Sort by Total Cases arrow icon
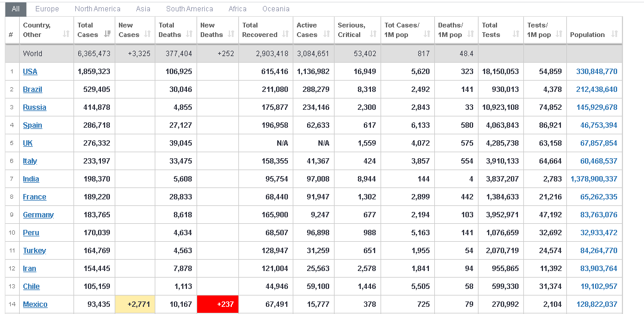This screenshot has width=644, height=314. (x=108, y=34)
